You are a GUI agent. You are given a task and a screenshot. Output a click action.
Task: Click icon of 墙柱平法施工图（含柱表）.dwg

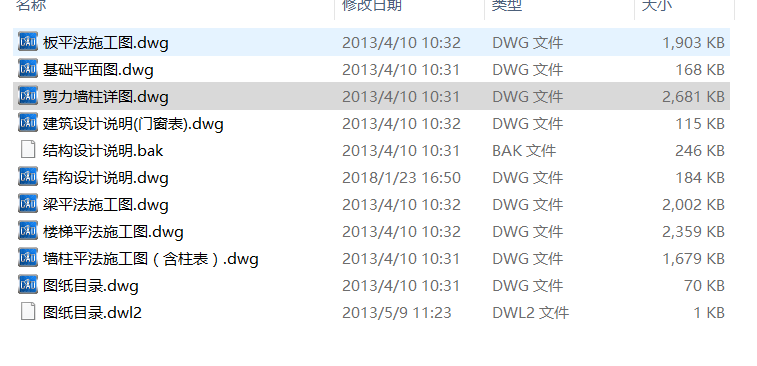(28, 257)
